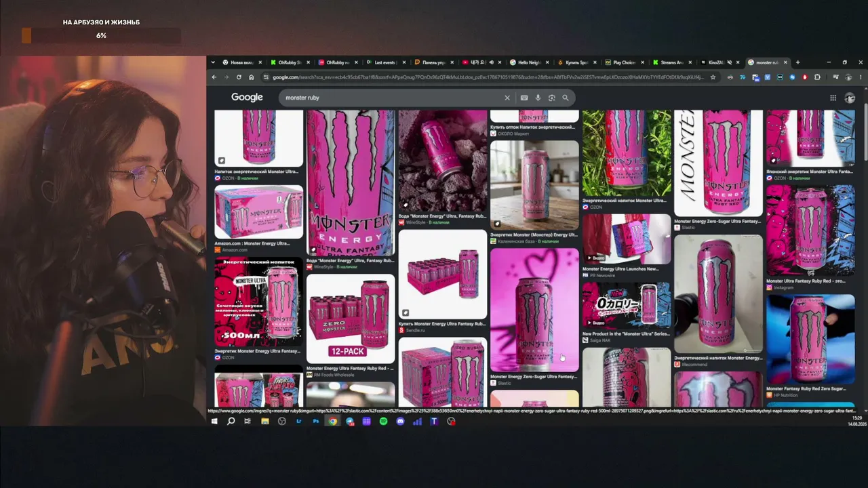Open Spotify from the taskbar
This screenshot has height=488, width=868.
(x=383, y=421)
